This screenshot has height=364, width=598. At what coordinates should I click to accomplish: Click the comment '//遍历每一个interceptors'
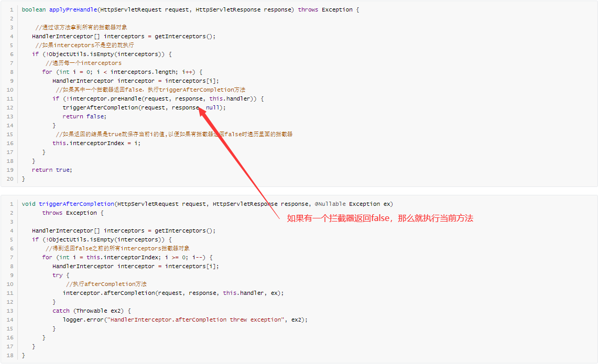(83, 63)
